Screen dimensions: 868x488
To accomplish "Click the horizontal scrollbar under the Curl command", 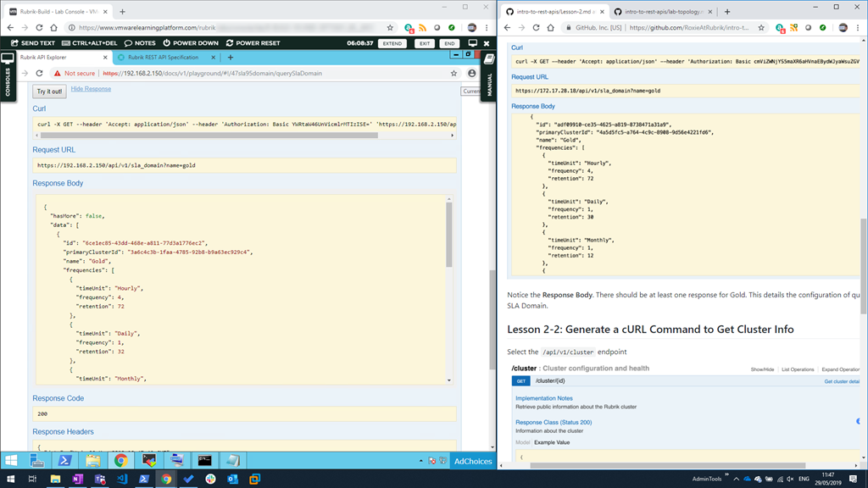I will pos(209,136).
